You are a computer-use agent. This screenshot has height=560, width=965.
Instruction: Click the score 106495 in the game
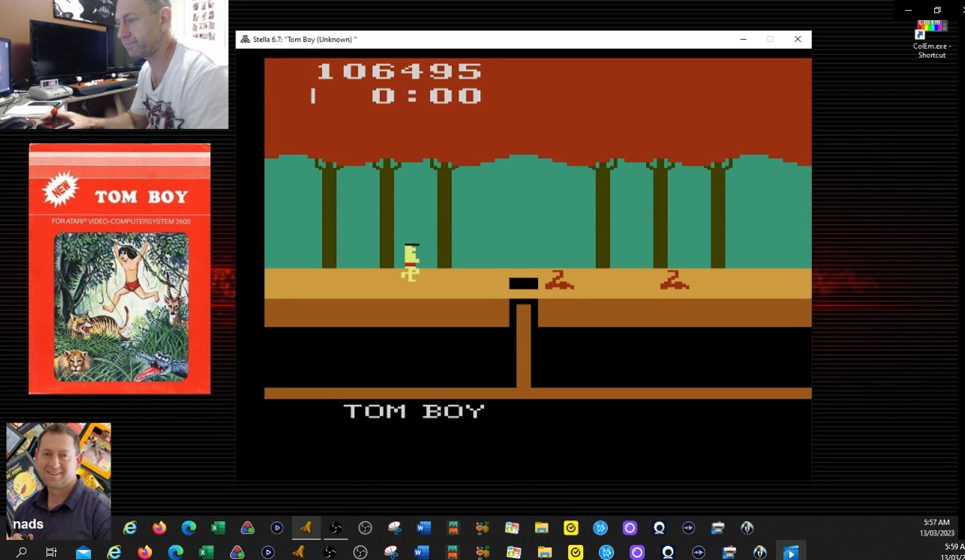399,70
